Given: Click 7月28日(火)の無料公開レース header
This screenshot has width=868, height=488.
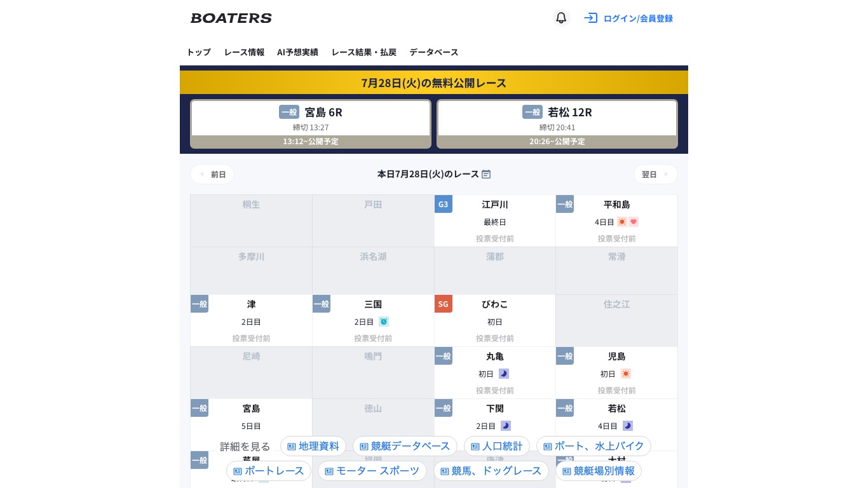Looking at the screenshot, I should coord(434,83).
